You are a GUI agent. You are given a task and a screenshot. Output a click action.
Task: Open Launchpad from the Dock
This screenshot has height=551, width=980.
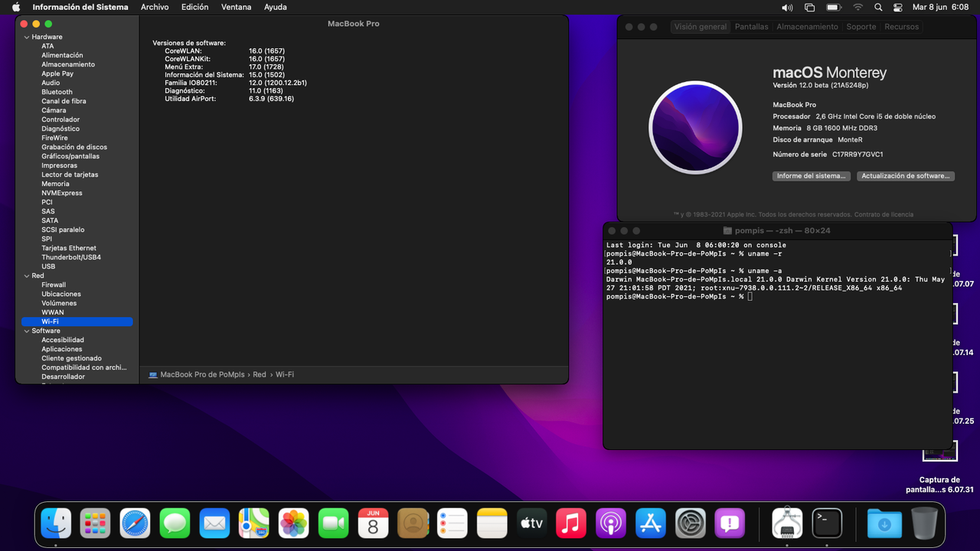(x=96, y=523)
